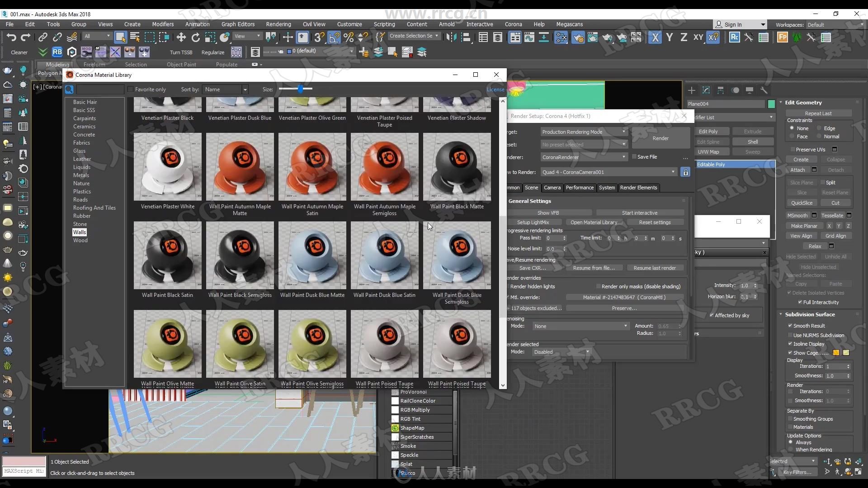Viewport: 868px width, 488px height.
Task: Open CoronaRenderer dropdown
Action: point(584,157)
